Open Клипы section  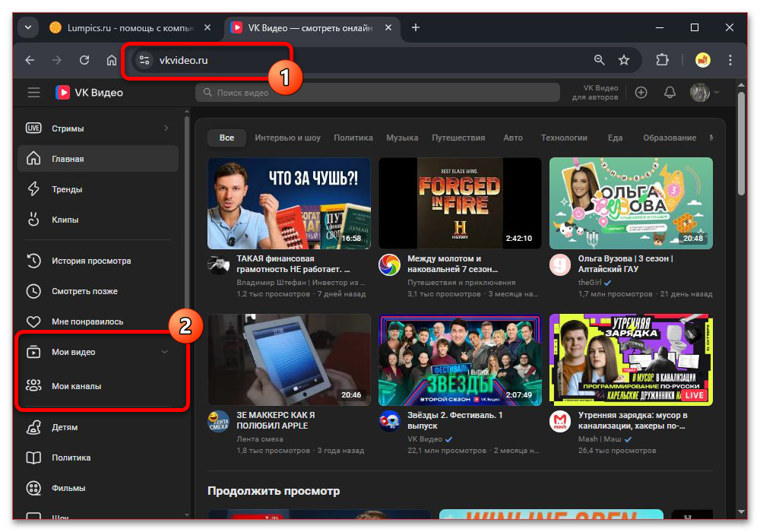(98, 220)
